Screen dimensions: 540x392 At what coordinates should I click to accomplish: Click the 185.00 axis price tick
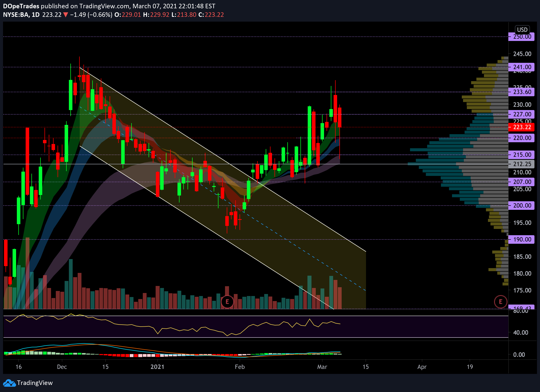point(522,257)
